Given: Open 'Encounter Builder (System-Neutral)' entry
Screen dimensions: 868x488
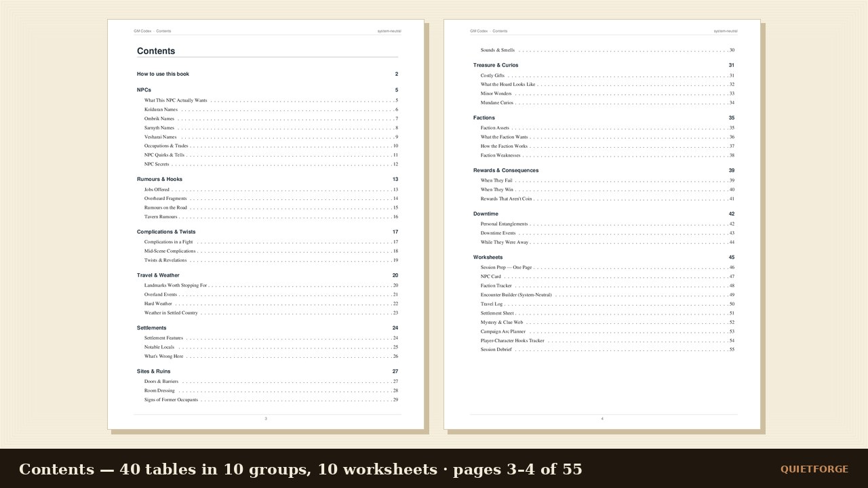Looking at the screenshot, I should click(608, 295).
